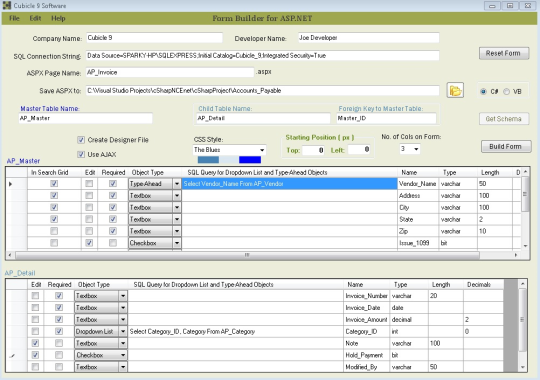Click the Cubicle 9 Software app icon
The width and height of the screenshot is (540, 380).
pos(7,6)
